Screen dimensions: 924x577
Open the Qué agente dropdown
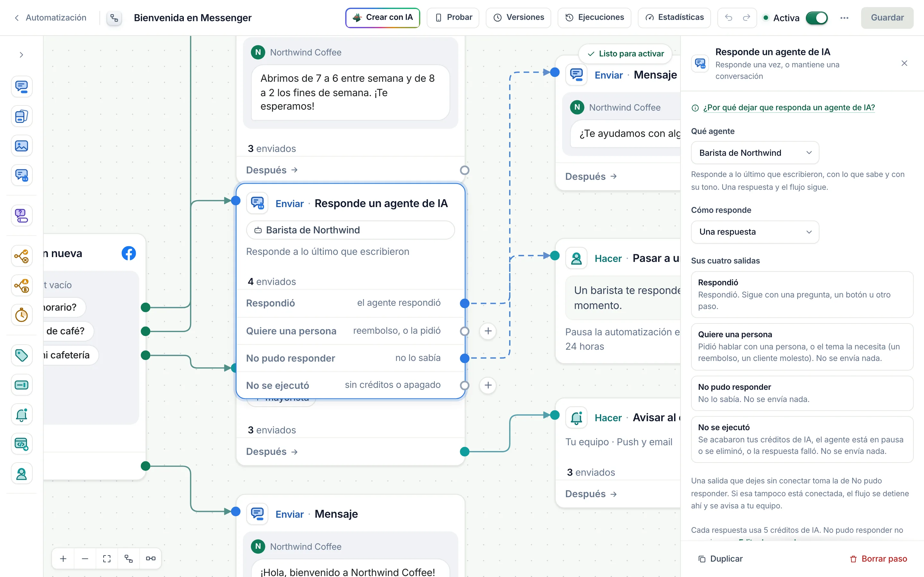755,153
